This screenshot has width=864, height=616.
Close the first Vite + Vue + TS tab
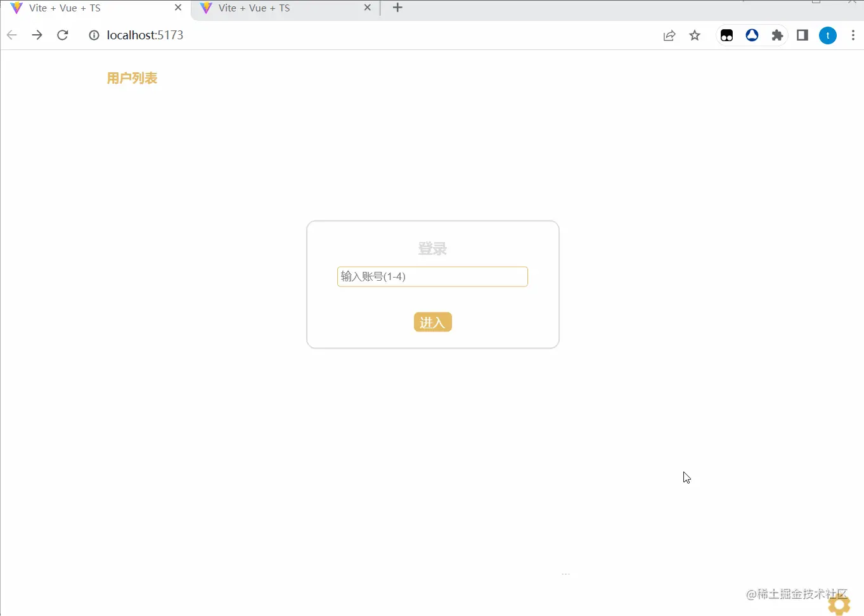178,8
